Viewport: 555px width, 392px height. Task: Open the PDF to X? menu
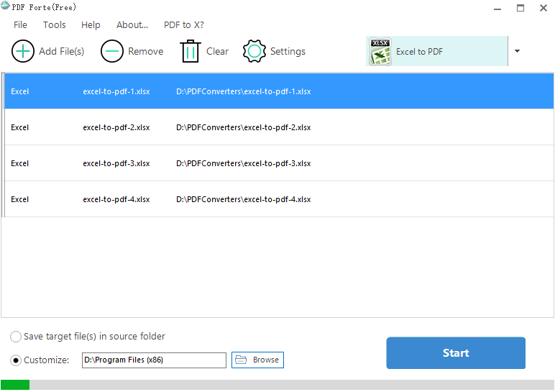pyautogui.click(x=184, y=24)
